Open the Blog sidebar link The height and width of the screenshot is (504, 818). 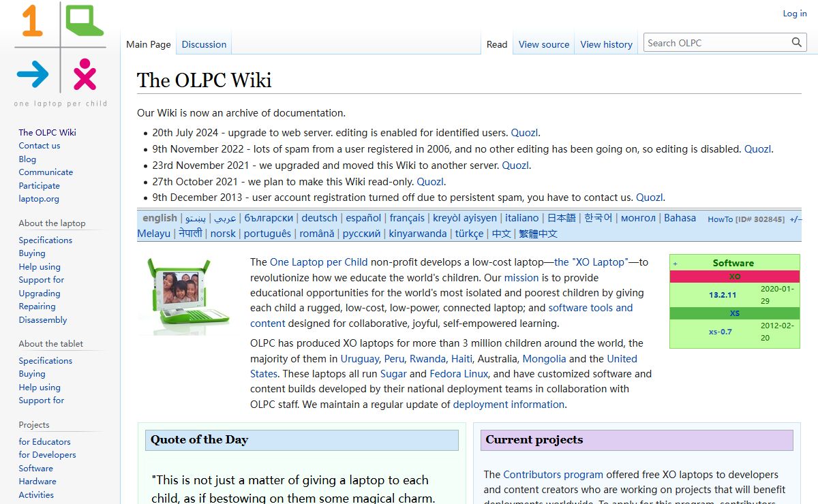[27, 159]
